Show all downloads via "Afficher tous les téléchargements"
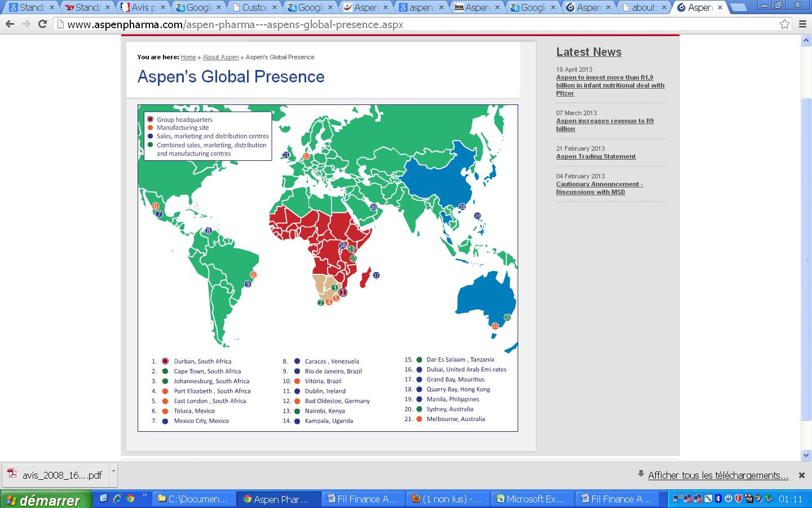 718,475
